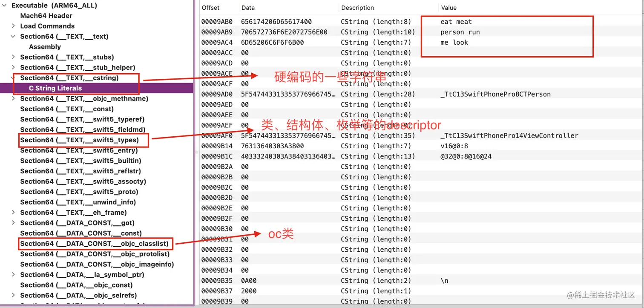Collapse the Executable (ARM64_ALL) root node
The width and height of the screenshot is (644, 308).
(4, 5)
